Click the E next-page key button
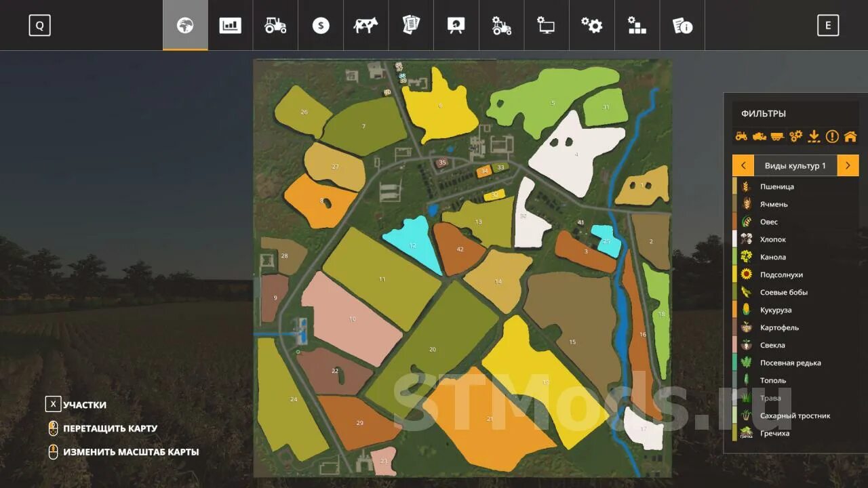Viewport: 868px width, 488px height. point(828,26)
